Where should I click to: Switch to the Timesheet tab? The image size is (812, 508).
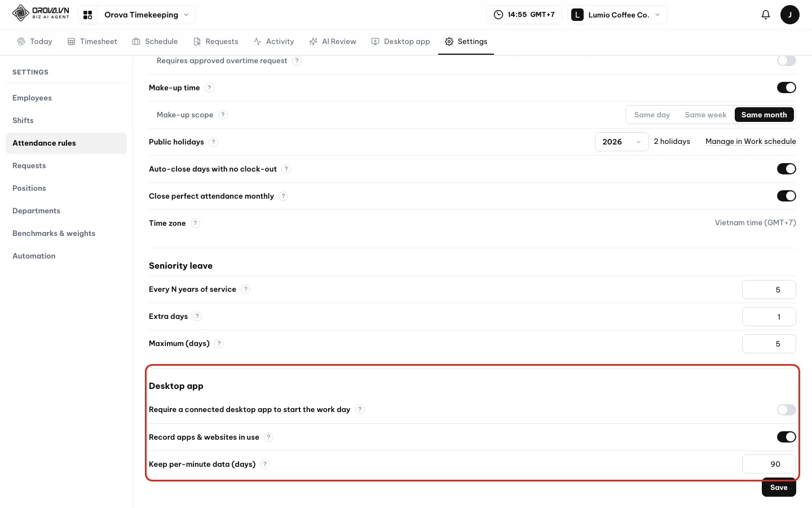click(x=92, y=41)
